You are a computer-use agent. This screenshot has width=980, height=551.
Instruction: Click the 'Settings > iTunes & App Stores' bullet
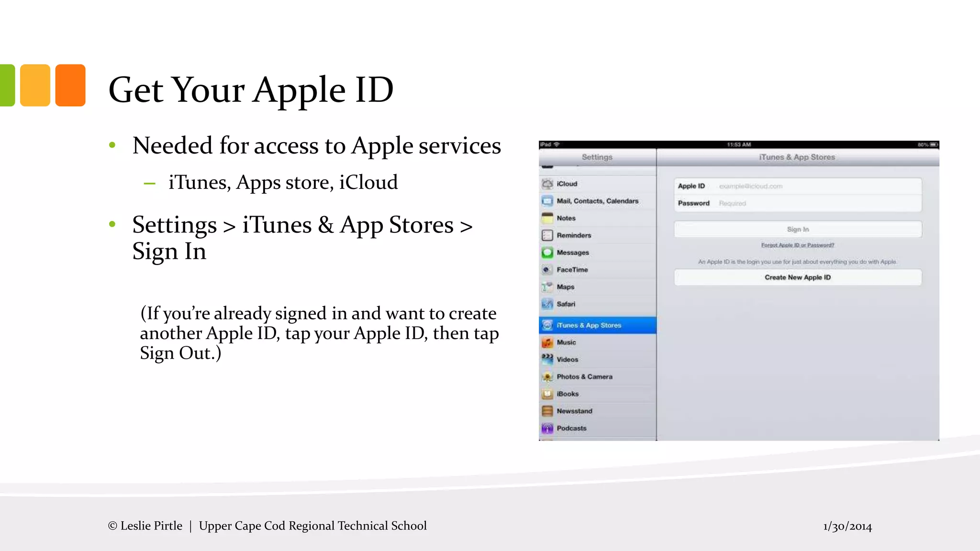(302, 238)
